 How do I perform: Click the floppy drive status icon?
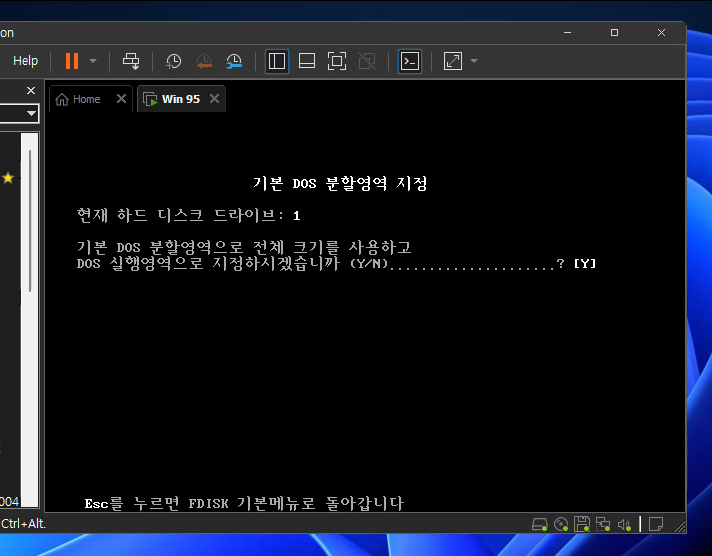[x=582, y=524]
